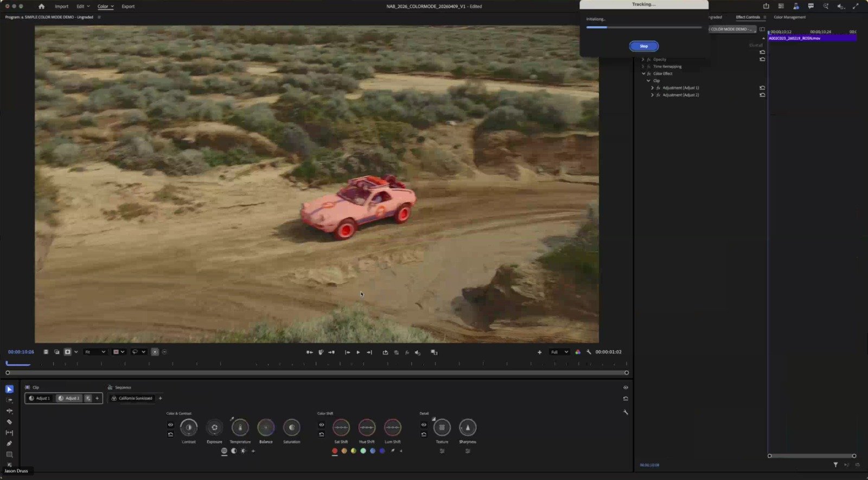Expand the Time Remapping effect
The width and height of the screenshot is (868, 480).
pos(643,67)
